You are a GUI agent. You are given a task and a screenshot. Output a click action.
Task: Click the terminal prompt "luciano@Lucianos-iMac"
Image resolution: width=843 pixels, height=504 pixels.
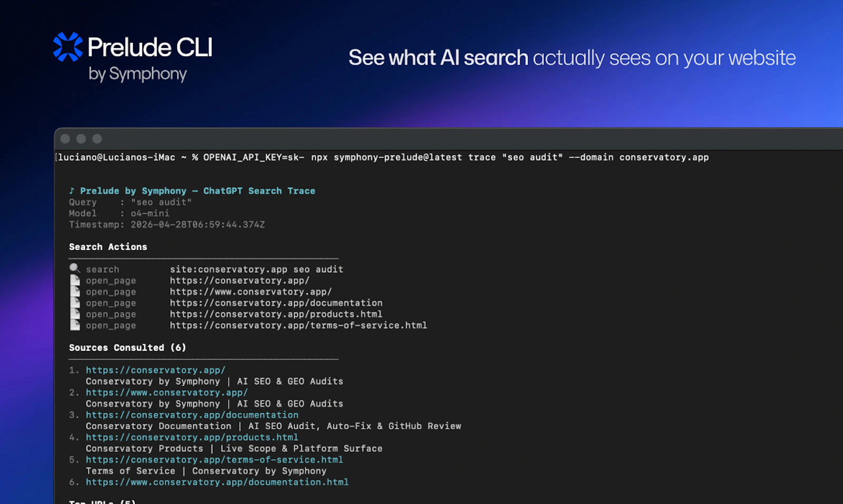click(116, 157)
